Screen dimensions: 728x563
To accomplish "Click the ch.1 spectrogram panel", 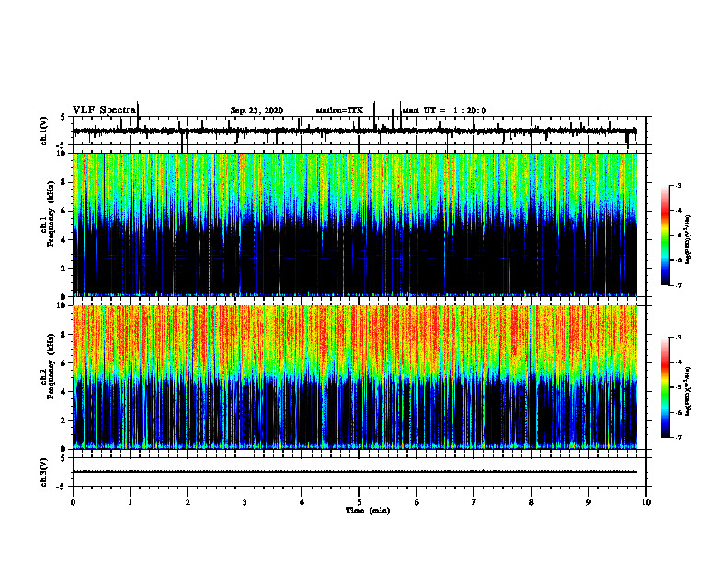I will pos(355,224).
